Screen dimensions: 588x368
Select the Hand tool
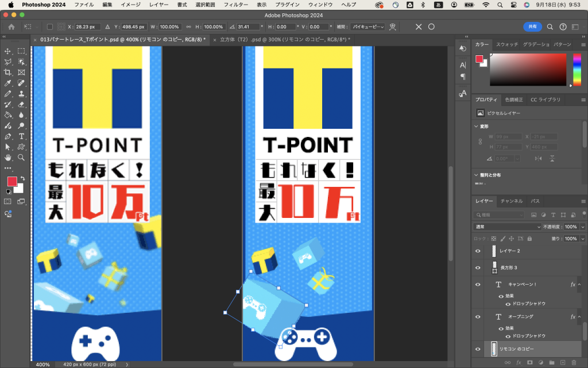tap(8, 157)
